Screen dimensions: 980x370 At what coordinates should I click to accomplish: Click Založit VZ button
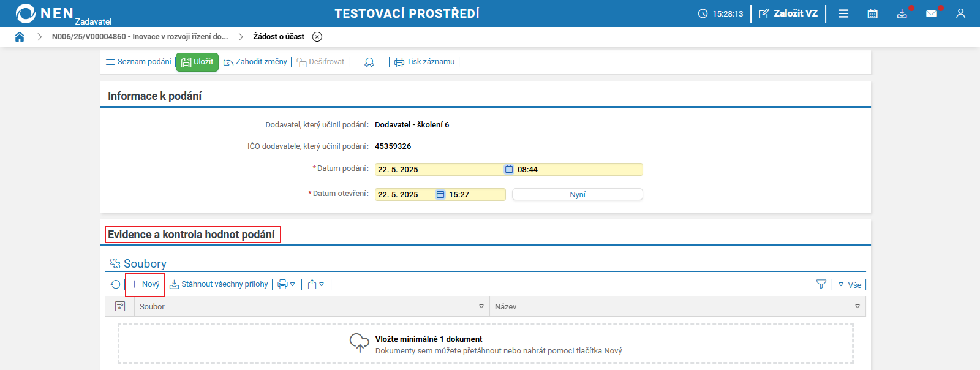point(788,13)
